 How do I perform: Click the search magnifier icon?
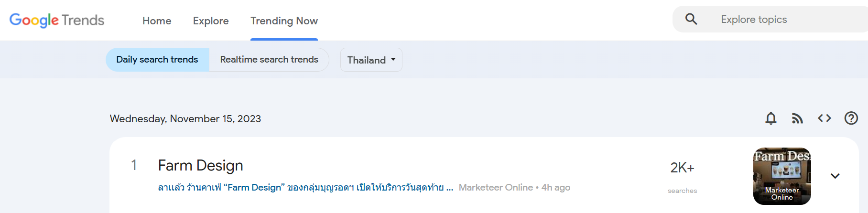click(x=691, y=19)
